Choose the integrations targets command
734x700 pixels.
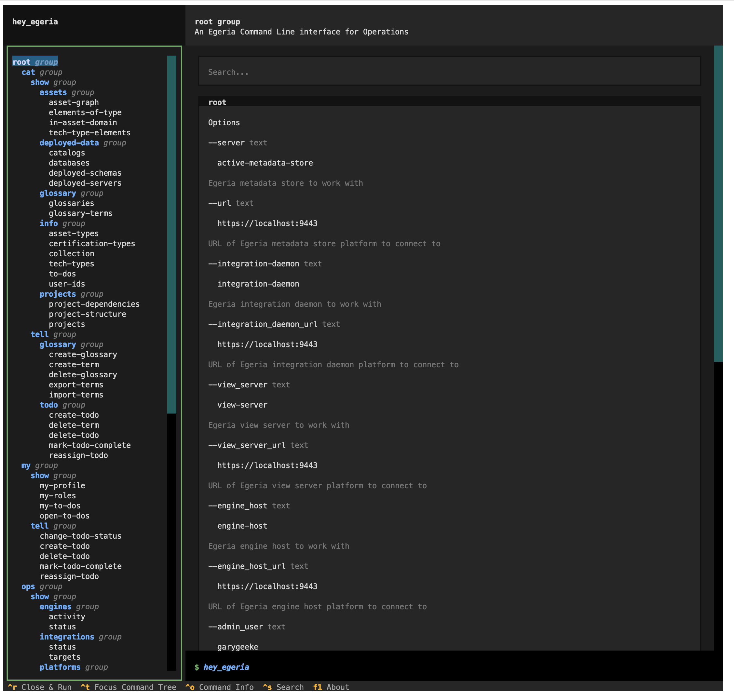coord(64,656)
